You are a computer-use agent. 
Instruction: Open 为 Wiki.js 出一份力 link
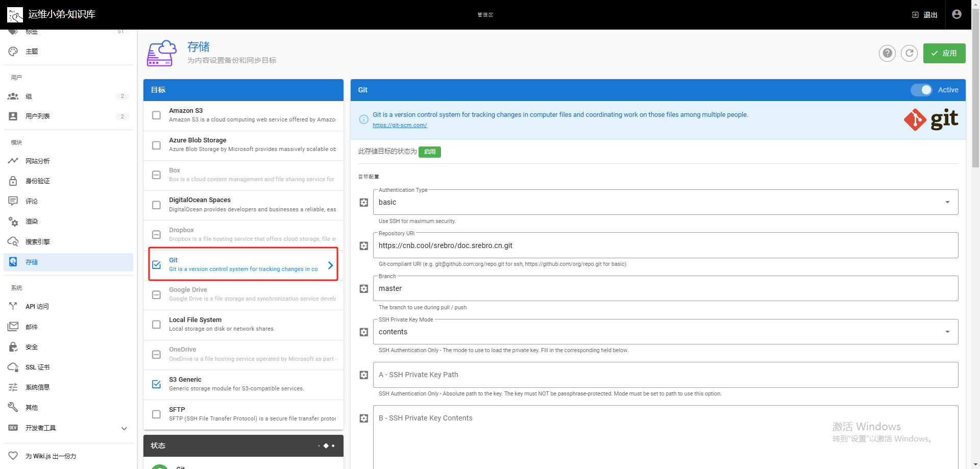point(68,456)
